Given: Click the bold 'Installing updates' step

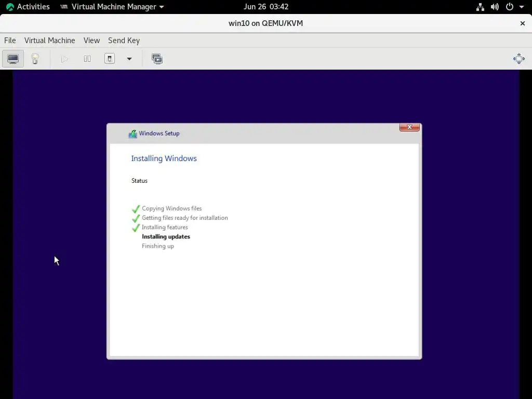Looking at the screenshot, I should coord(166,237).
